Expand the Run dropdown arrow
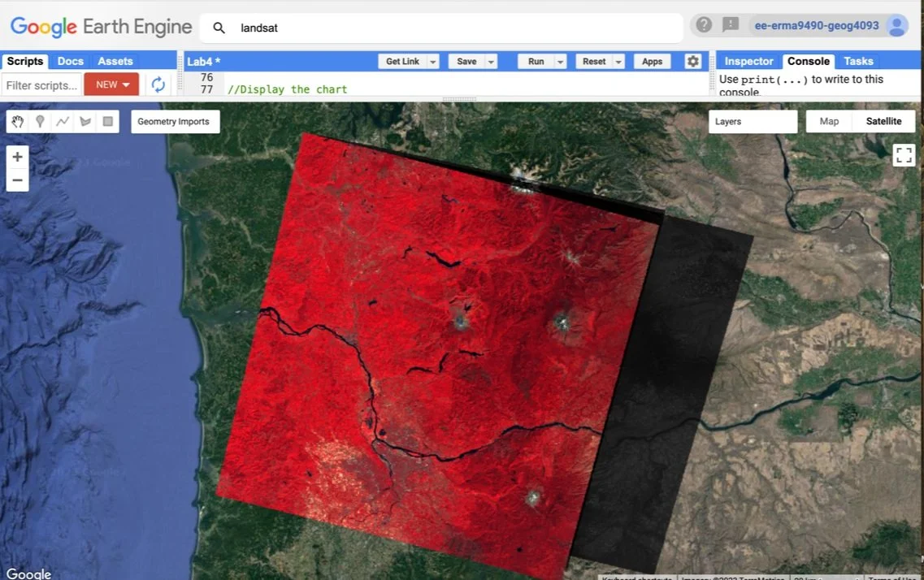The image size is (924, 580). (x=561, y=61)
